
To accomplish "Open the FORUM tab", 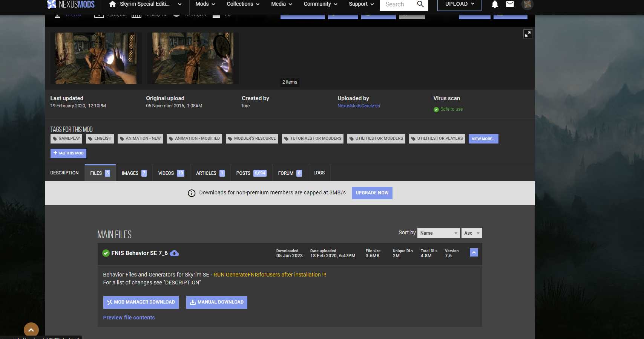I will [290, 173].
